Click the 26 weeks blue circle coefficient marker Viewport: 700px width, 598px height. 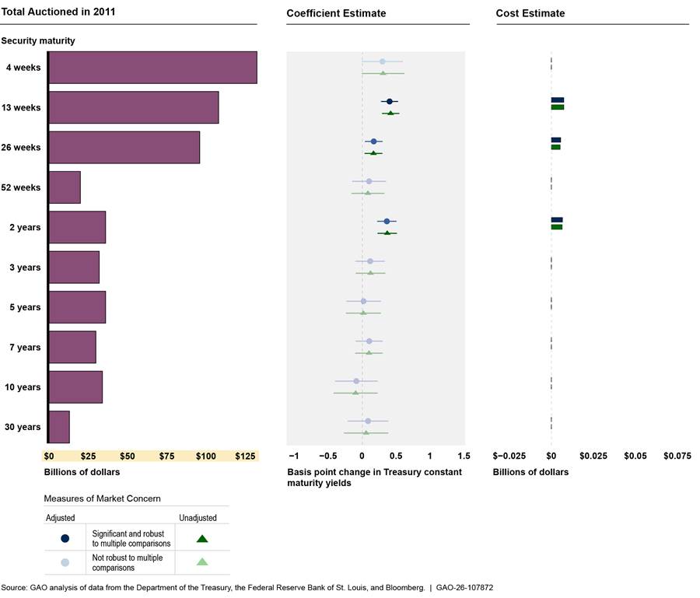[373, 142]
